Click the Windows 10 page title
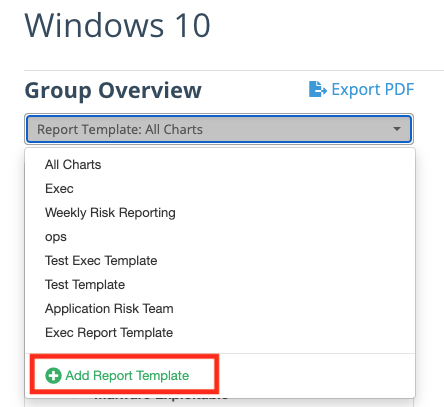The image size is (444, 407). pyautogui.click(x=117, y=25)
